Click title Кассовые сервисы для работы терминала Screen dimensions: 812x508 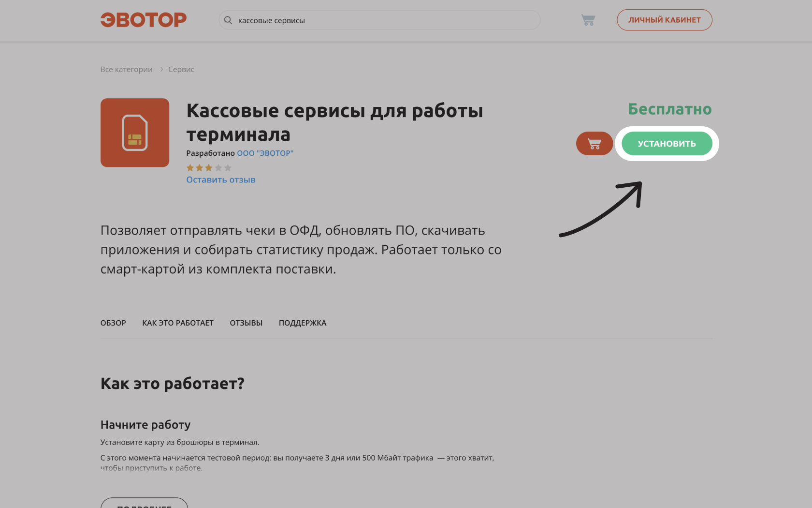334,122
